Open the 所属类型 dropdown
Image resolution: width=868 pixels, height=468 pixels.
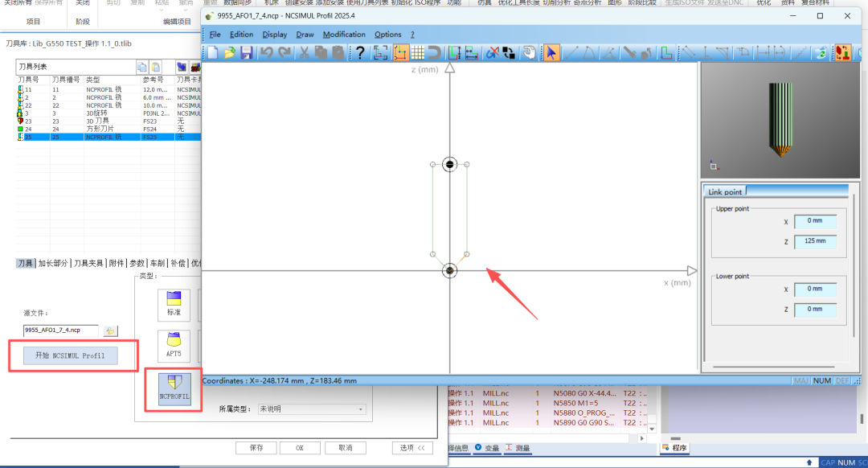pyautogui.click(x=312, y=409)
